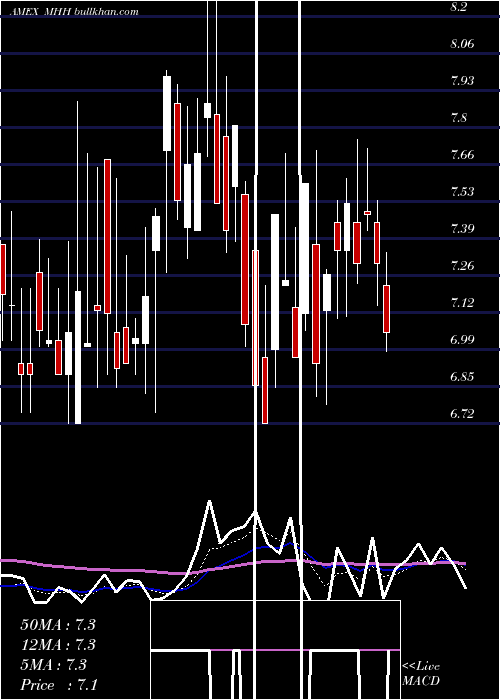Click the 7.39 price axis label
The width and height of the screenshot is (500, 700).
tap(462, 229)
